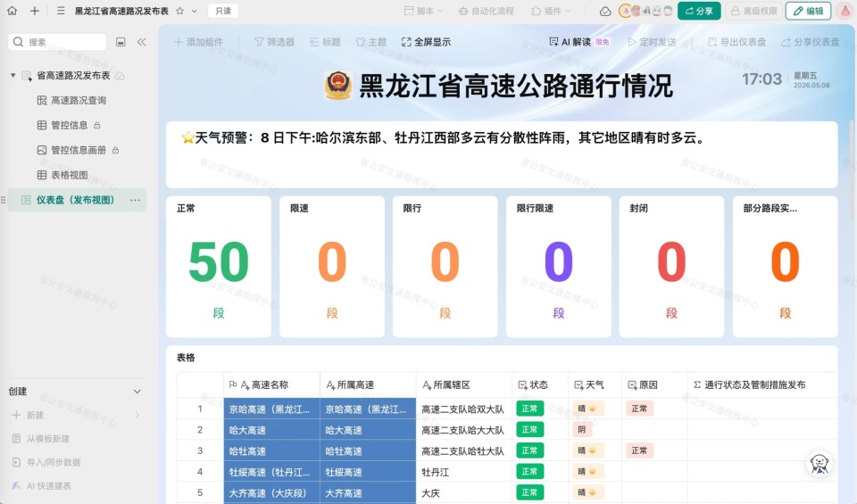Select the 高速二支队哈双大队 cell

(464, 409)
